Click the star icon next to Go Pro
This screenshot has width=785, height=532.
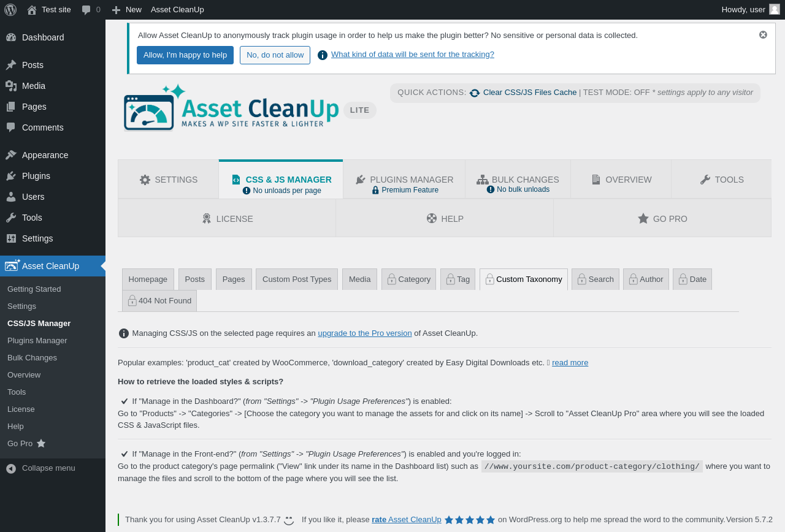(x=41, y=443)
